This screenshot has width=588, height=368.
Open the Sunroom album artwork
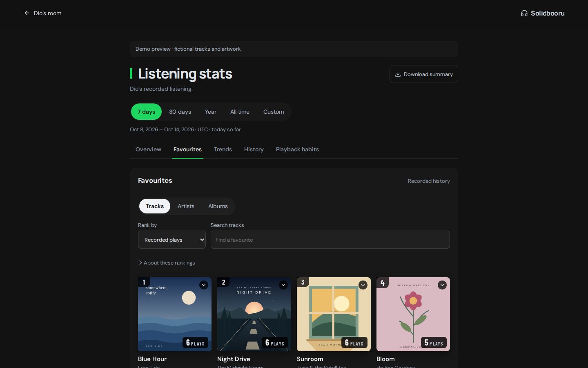(x=334, y=314)
